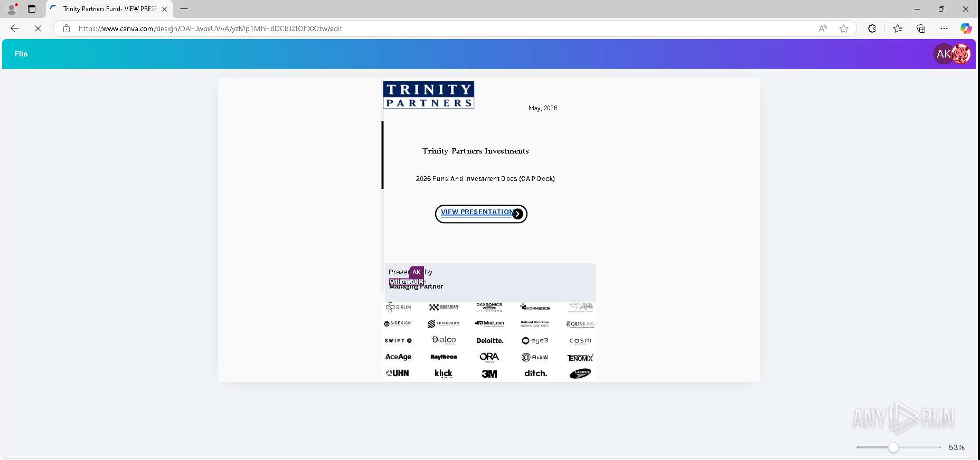Open Settings and more ellipsis menu
980x460 pixels.
point(944,28)
